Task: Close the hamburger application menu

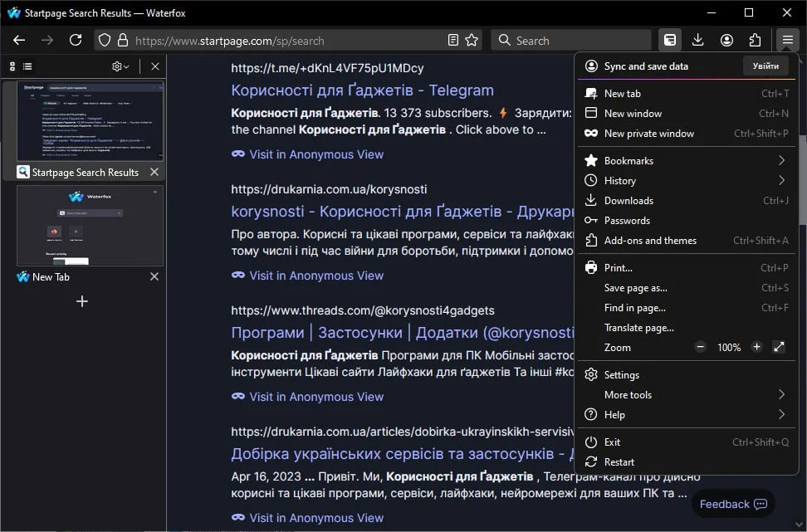Action: (787, 40)
